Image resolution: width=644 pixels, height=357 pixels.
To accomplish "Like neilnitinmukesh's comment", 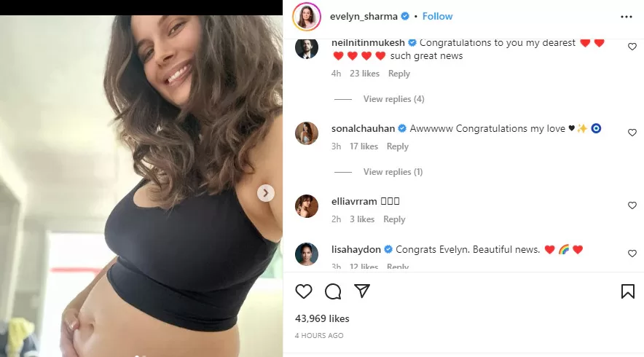I will pos(632,47).
